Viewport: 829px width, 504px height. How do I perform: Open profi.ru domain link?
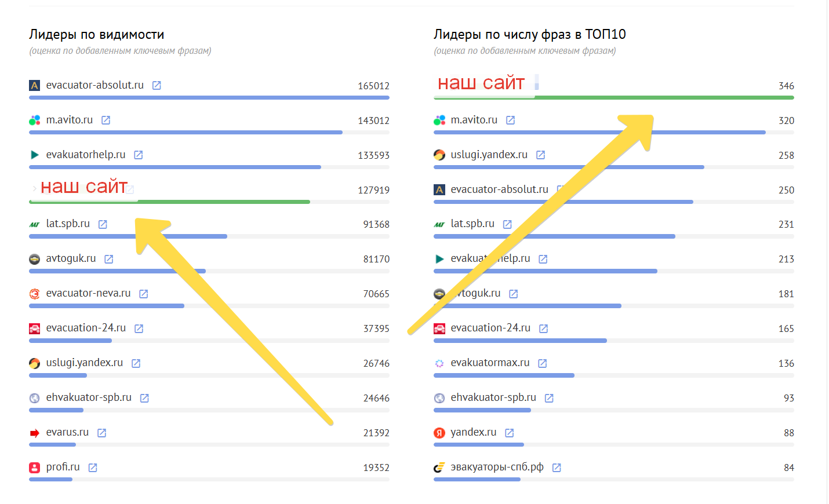(63, 467)
